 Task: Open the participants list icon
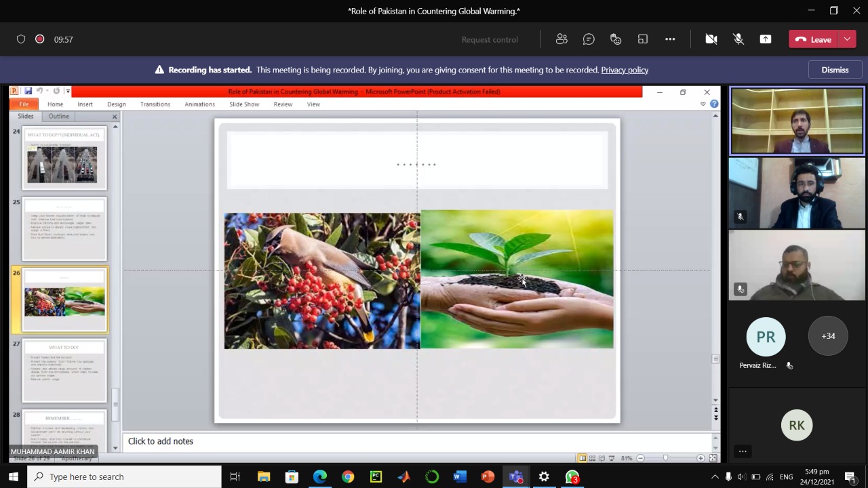click(x=561, y=39)
